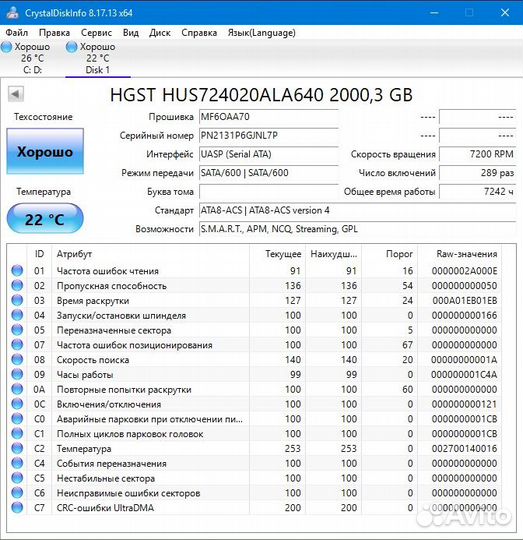Screen dimensions: 523x540
Task: Open the Файл menu
Action: click(17, 33)
